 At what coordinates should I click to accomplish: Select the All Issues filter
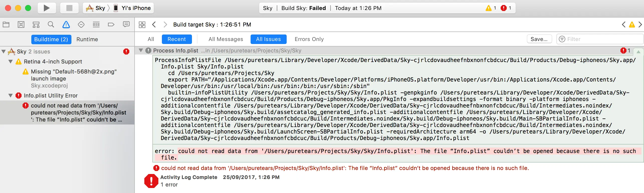pos(268,39)
